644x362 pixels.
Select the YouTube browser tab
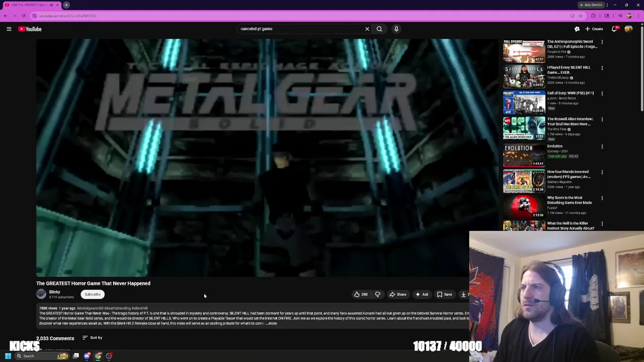(28, 5)
